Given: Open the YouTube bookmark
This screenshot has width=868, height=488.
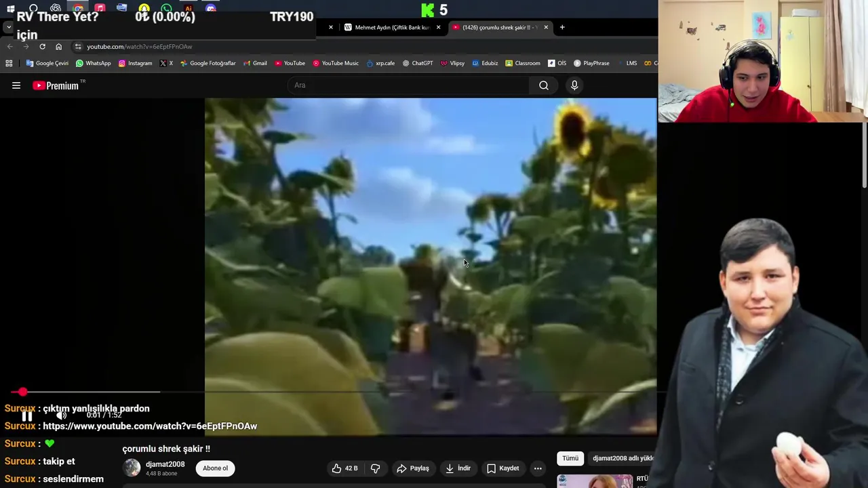Looking at the screenshot, I should click(290, 63).
